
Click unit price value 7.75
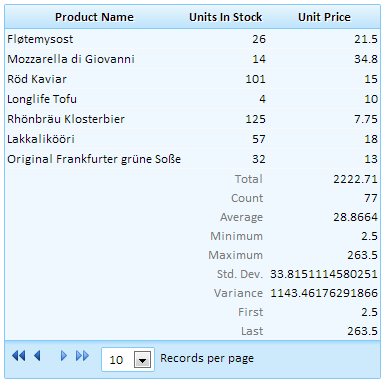pyautogui.click(x=366, y=119)
